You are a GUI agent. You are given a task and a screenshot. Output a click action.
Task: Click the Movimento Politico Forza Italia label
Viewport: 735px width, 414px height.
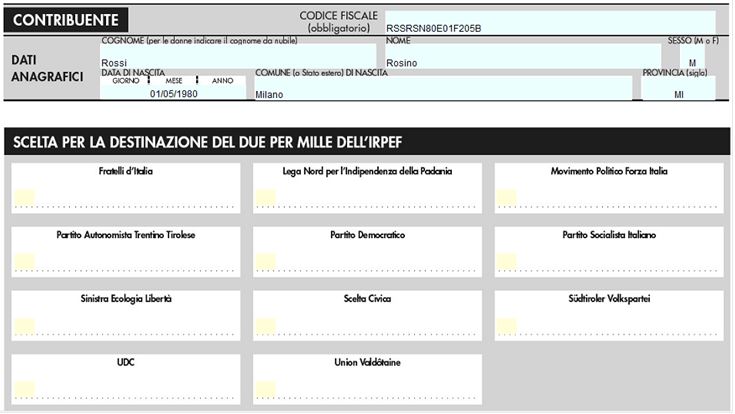tap(609, 171)
